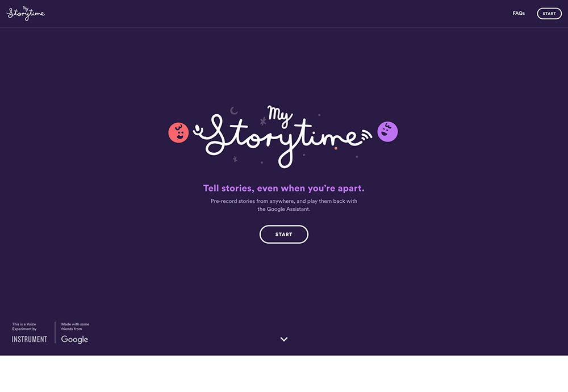Click the small orange dot under Storytime
The height and width of the screenshot is (392, 568).
click(x=336, y=148)
